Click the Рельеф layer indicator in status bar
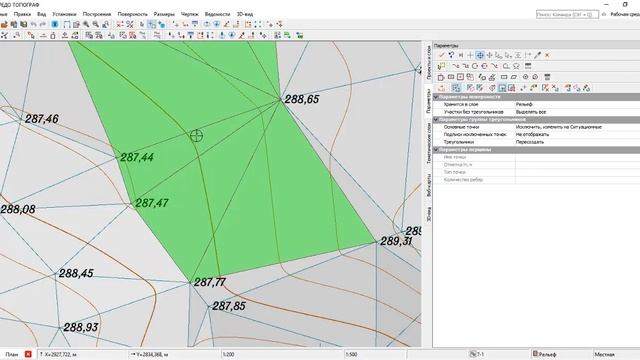The image size is (640, 360). pyautogui.click(x=545, y=354)
